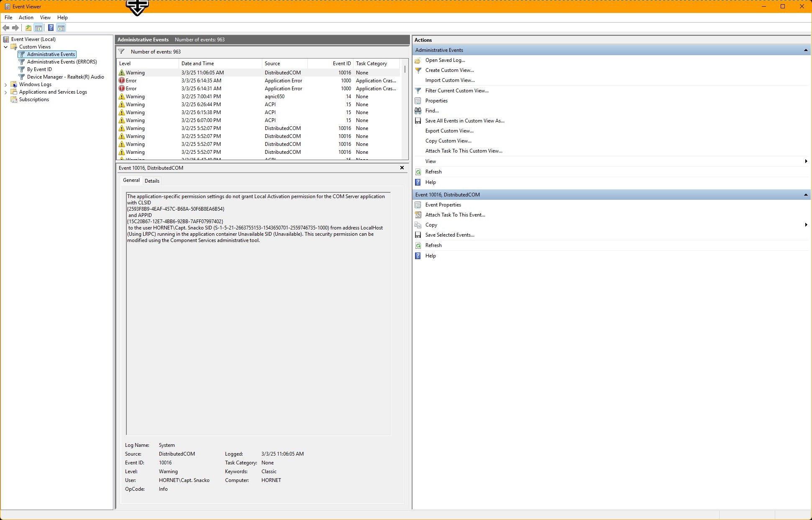Click Import Custom View... action
Screen dimensions: 812x520
450,80
